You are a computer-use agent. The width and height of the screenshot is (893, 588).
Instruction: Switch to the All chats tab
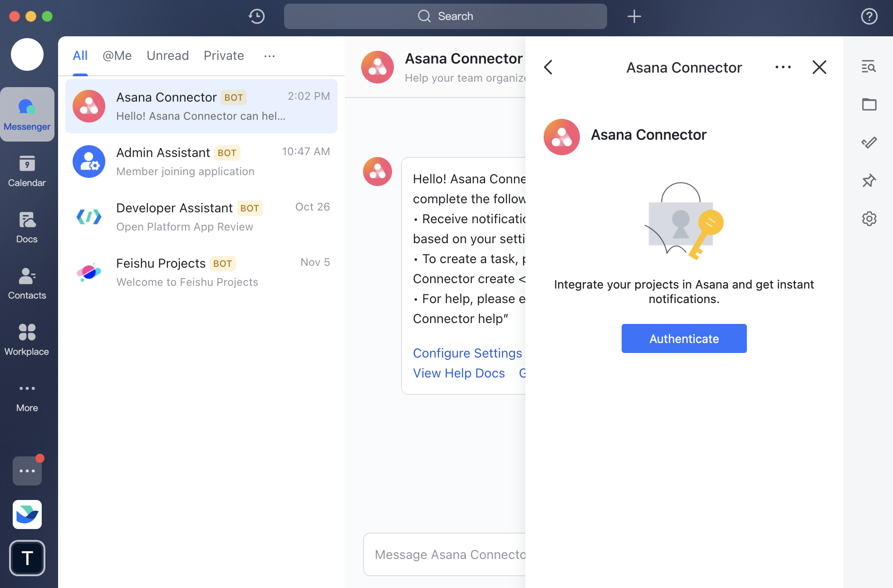[x=80, y=55]
